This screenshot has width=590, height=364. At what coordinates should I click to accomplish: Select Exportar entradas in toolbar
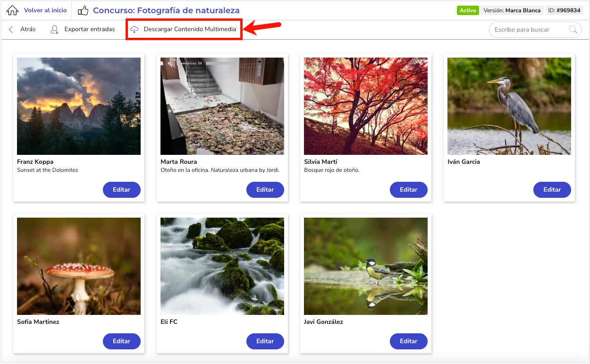[x=90, y=29]
